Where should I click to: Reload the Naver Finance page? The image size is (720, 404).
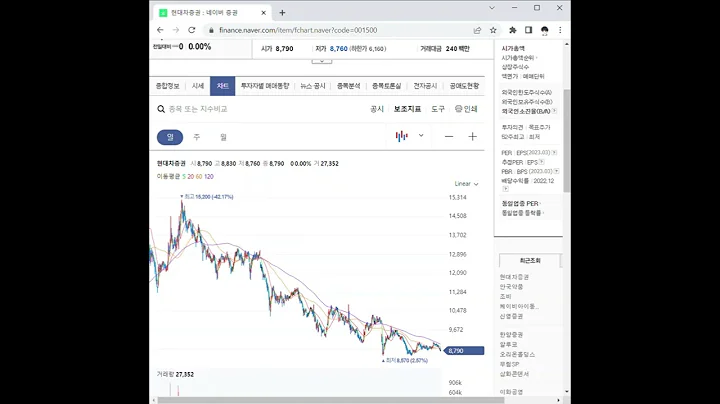191,30
